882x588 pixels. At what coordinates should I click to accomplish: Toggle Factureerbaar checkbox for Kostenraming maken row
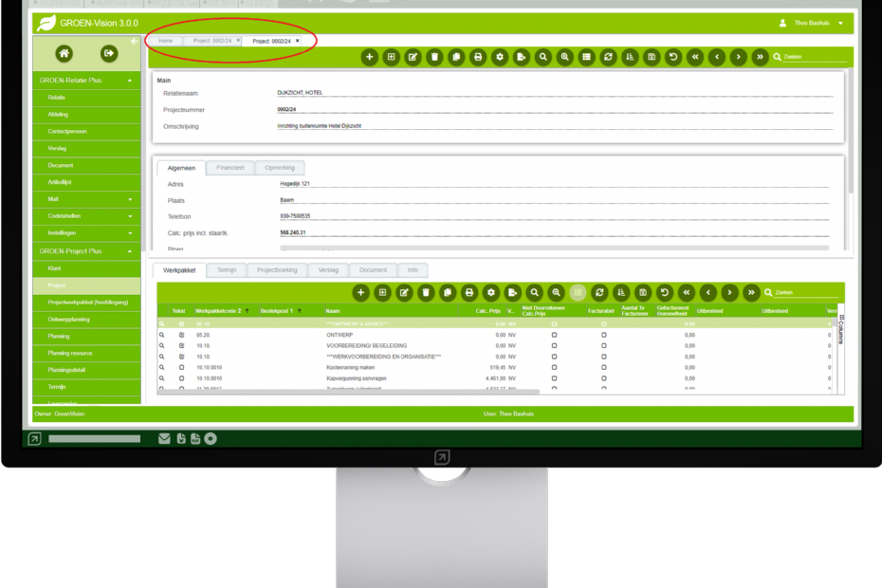pyautogui.click(x=604, y=367)
